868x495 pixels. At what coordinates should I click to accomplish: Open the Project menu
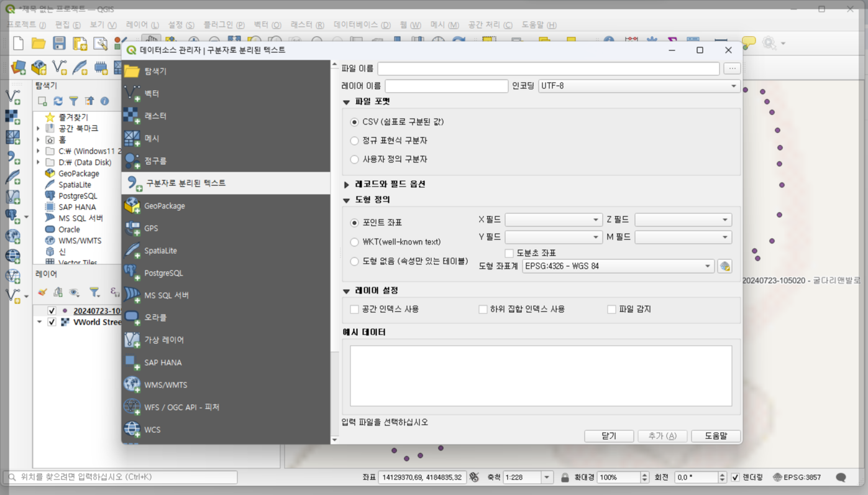[27, 25]
